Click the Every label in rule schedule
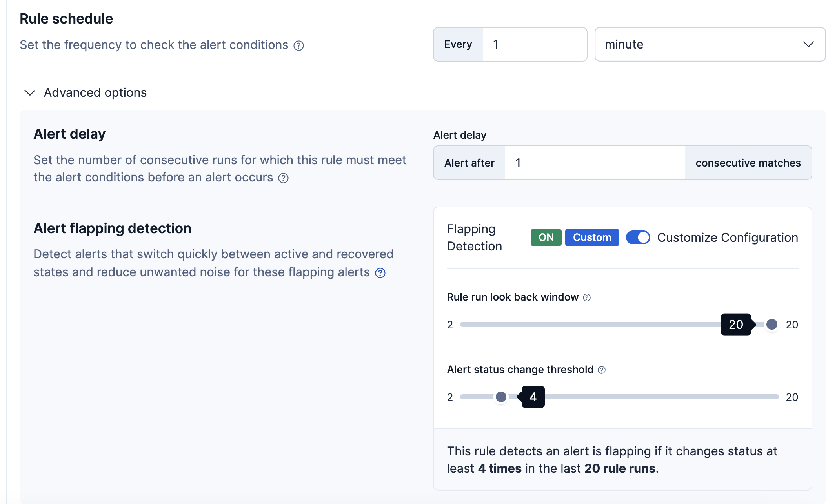 click(x=458, y=44)
